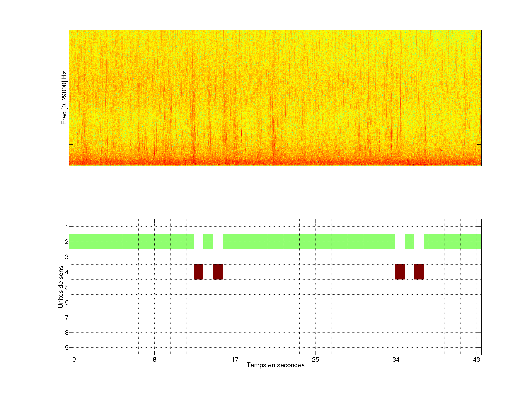Click the 'Unites de sons' y-axis label
The width and height of the screenshot is (532, 399).
click(x=61, y=287)
